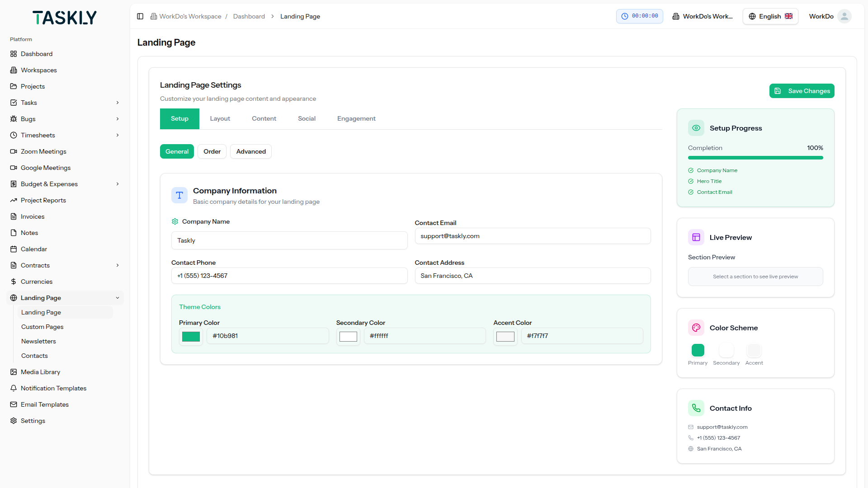
Task: Switch to the Engagement tab
Action: [356, 119]
